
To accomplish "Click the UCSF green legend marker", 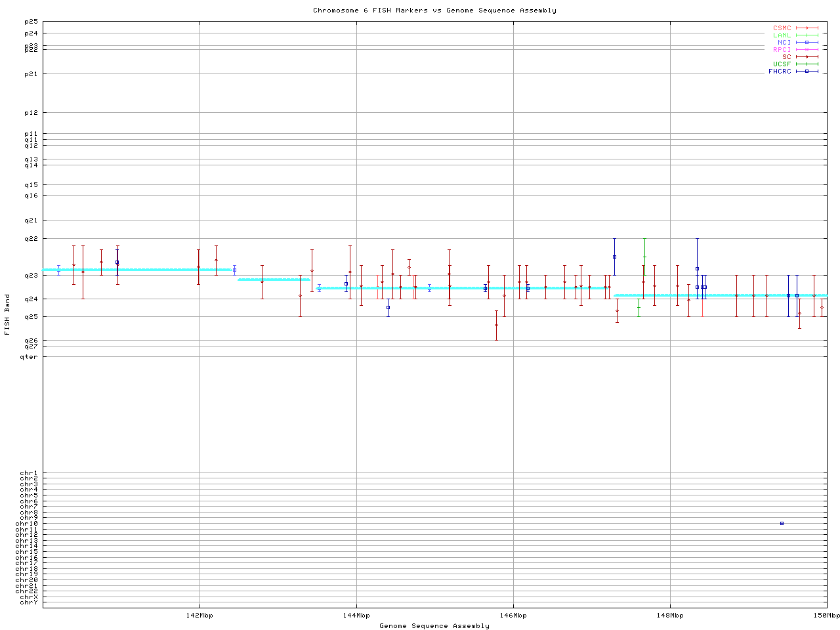I will pos(807,64).
